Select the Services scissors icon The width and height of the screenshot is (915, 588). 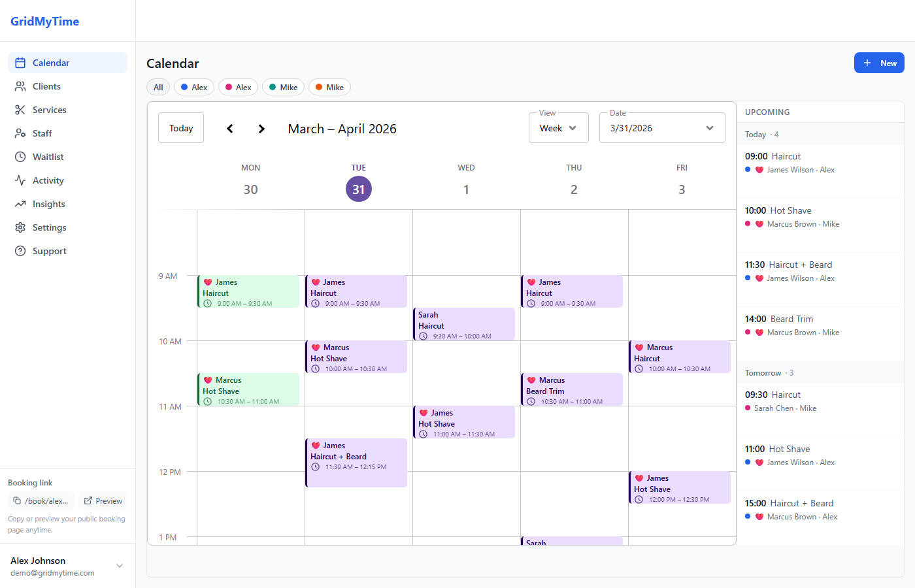[x=20, y=109]
